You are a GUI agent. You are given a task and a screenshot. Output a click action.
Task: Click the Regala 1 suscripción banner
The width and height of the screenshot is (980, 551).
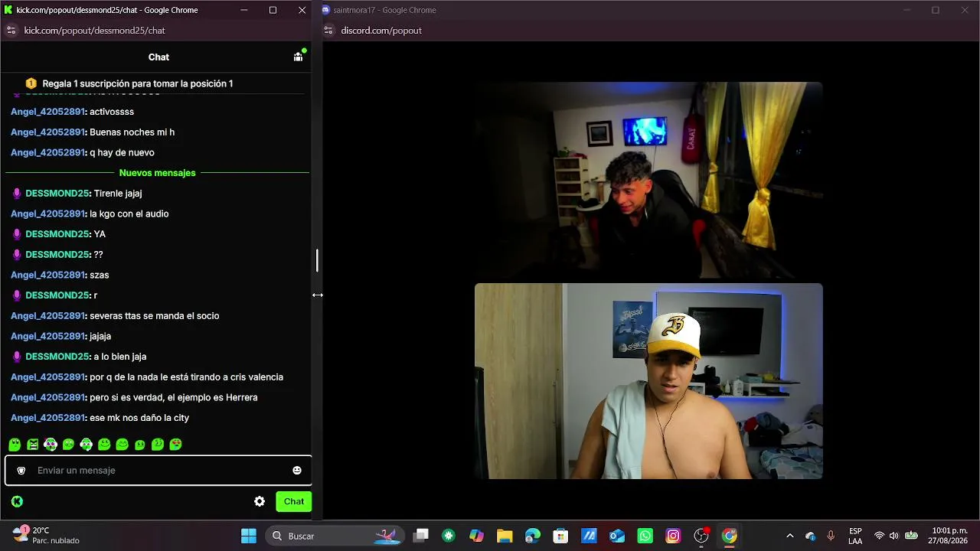pyautogui.click(x=138, y=83)
